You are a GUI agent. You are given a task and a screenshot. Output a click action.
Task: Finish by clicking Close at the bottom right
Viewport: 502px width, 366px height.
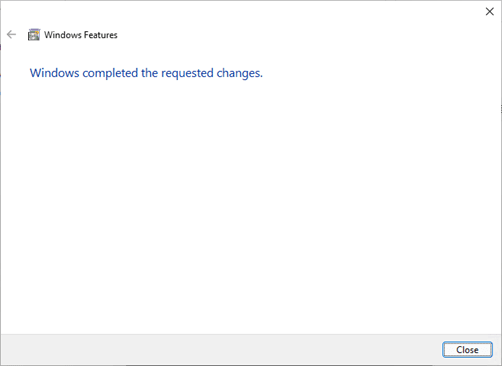467,350
